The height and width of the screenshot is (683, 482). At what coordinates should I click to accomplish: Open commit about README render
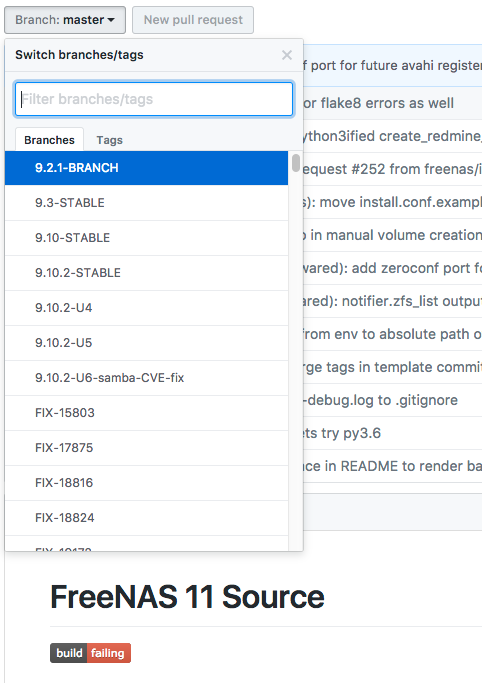pos(392,466)
